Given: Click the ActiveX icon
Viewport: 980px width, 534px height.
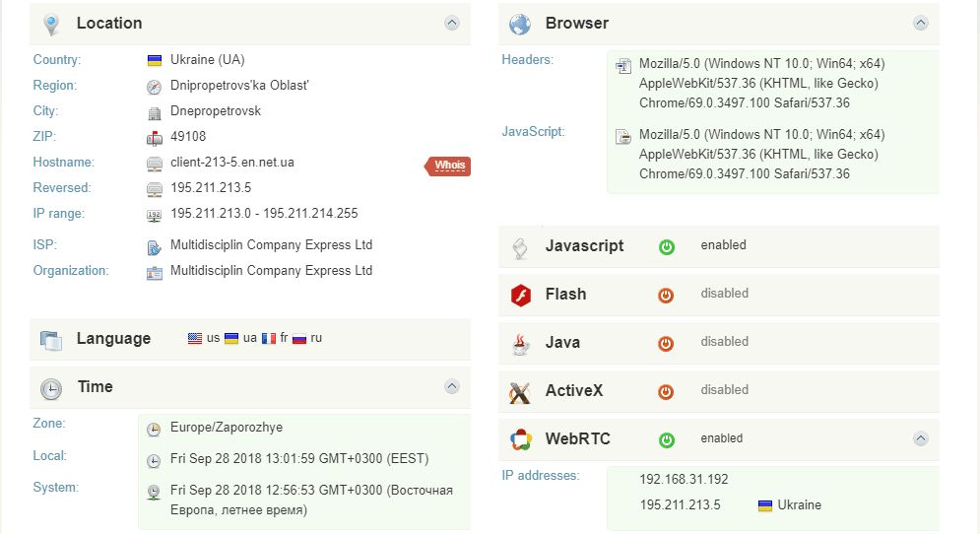Looking at the screenshot, I should [x=520, y=391].
